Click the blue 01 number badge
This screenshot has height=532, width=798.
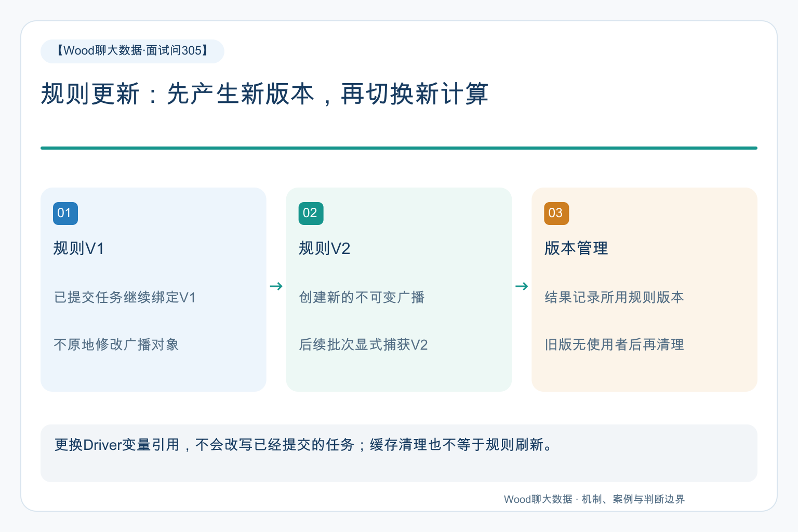point(65,214)
